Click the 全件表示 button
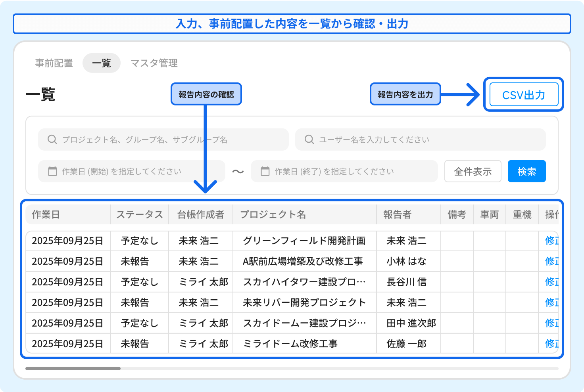Viewport: 584px width, 392px height. 473,171
